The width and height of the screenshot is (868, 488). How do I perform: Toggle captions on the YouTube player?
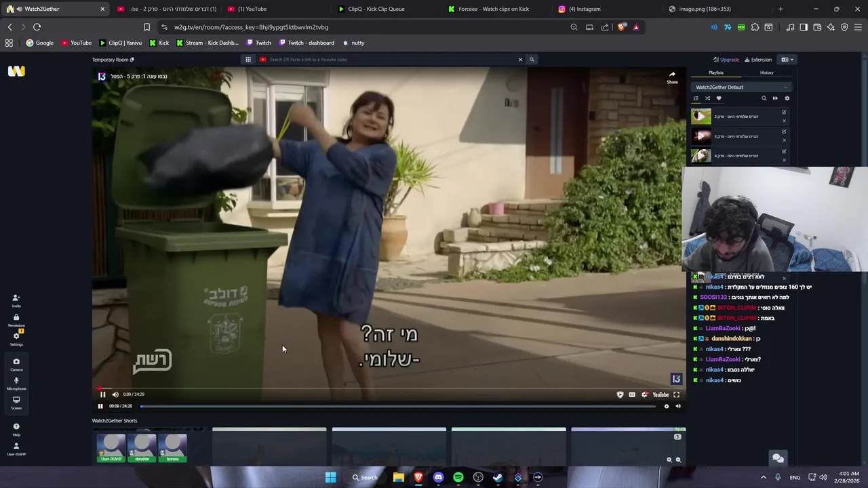pyautogui.click(x=632, y=394)
